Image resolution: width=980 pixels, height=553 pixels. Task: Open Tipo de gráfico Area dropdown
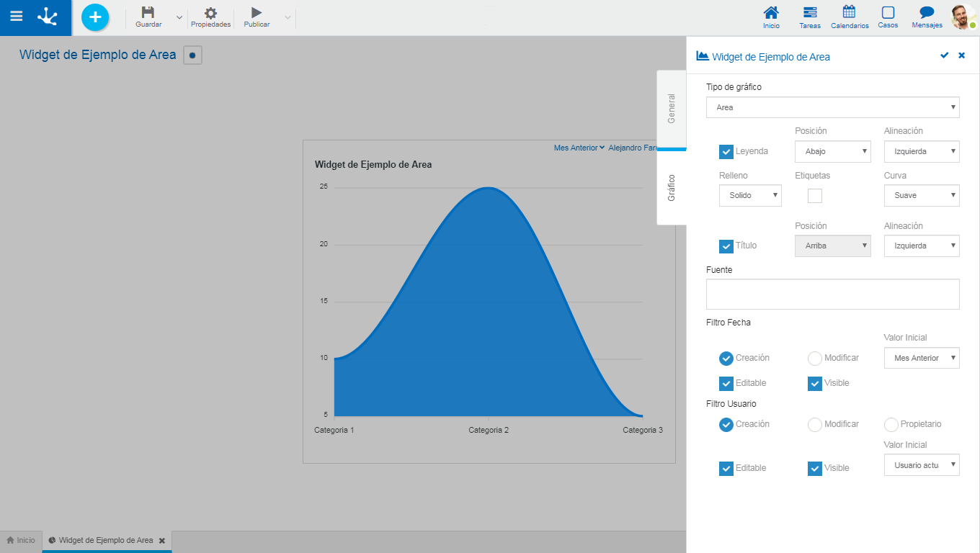[x=832, y=107]
